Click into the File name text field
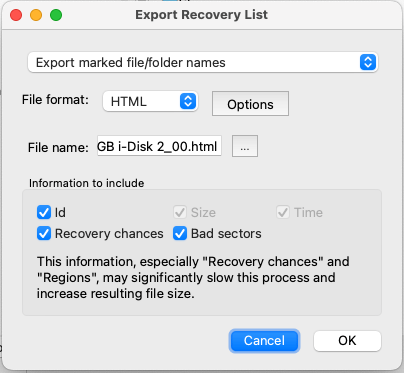This screenshot has height=373, width=404. [x=159, y=146]
